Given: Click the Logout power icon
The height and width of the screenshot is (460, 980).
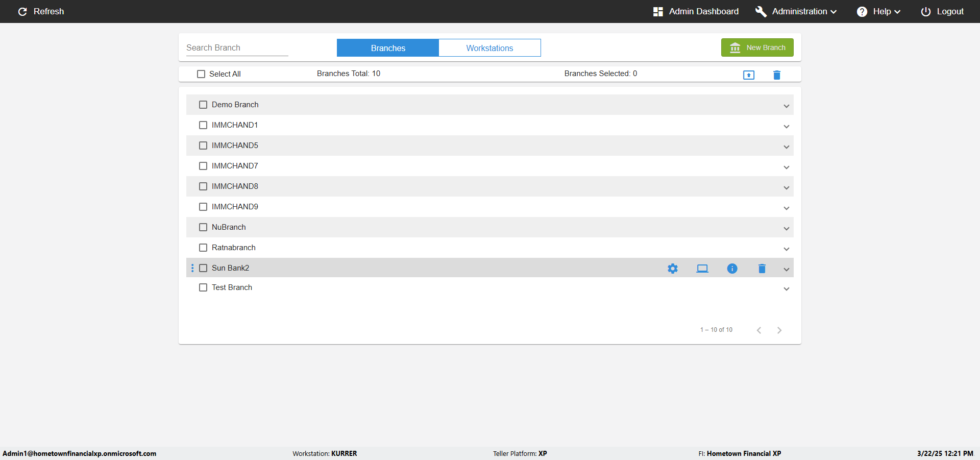Looking at the screenshot, I should [926, 11].
